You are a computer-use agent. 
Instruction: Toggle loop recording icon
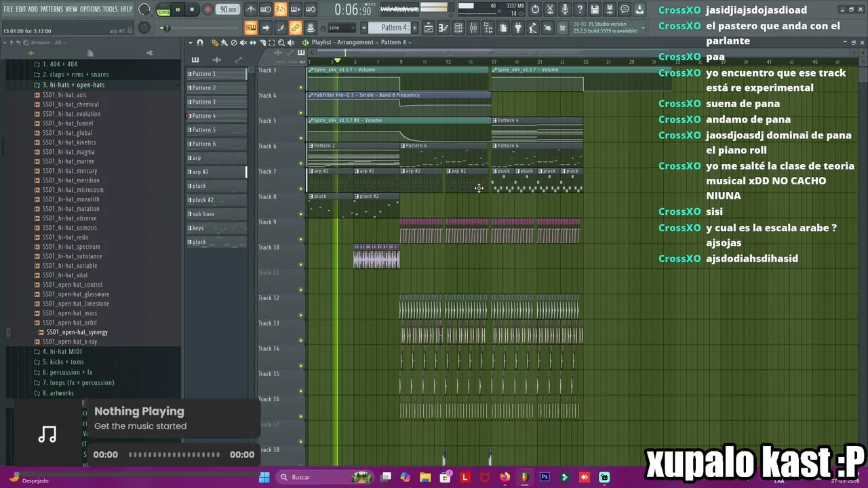coord(311,9)
